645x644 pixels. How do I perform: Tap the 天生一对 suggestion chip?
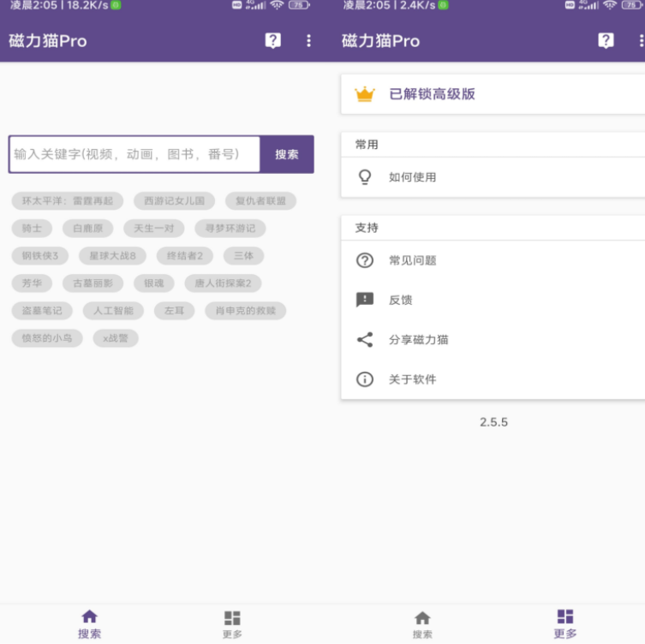154,229
